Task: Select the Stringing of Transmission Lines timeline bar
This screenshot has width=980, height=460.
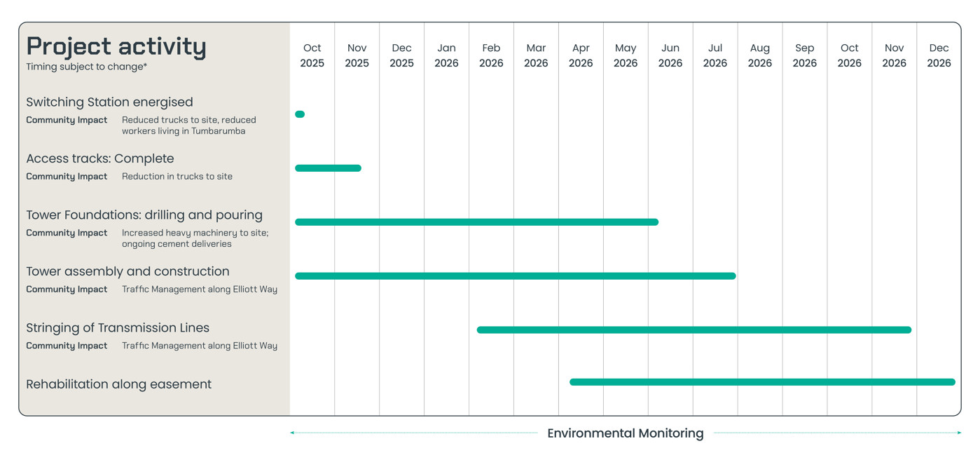Action: pyautogui.click(x=694, y=330)
